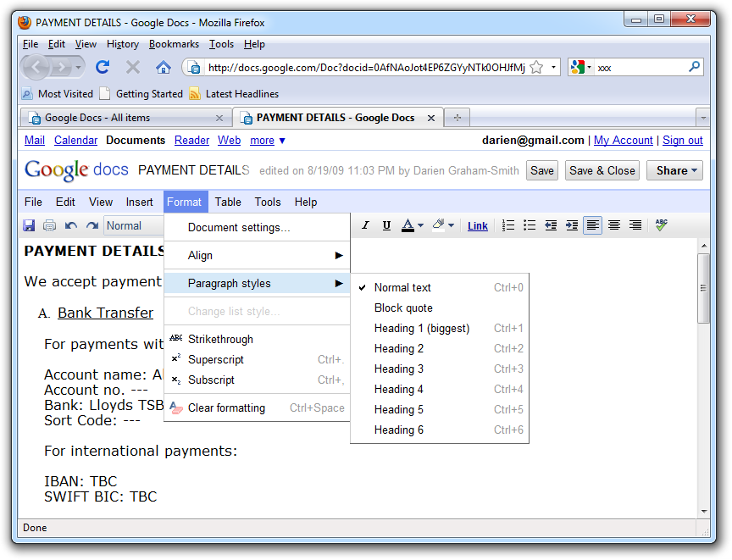Insert a bulleted list
The height and width of the screenshot is (560, 732).
tap(530, 225)
